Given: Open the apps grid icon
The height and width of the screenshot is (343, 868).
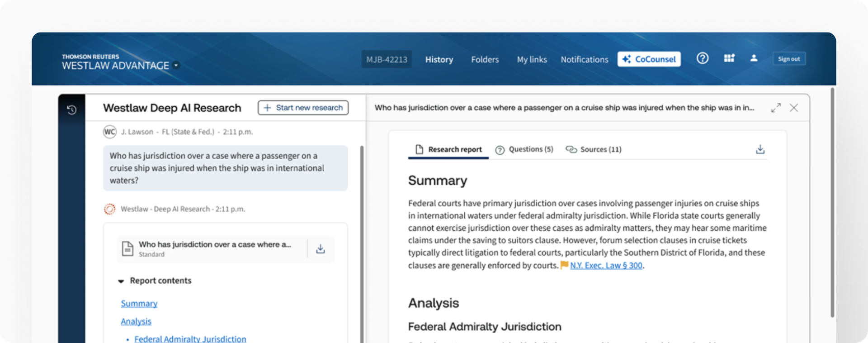Looking at the screenshot, I should (729, 58).
